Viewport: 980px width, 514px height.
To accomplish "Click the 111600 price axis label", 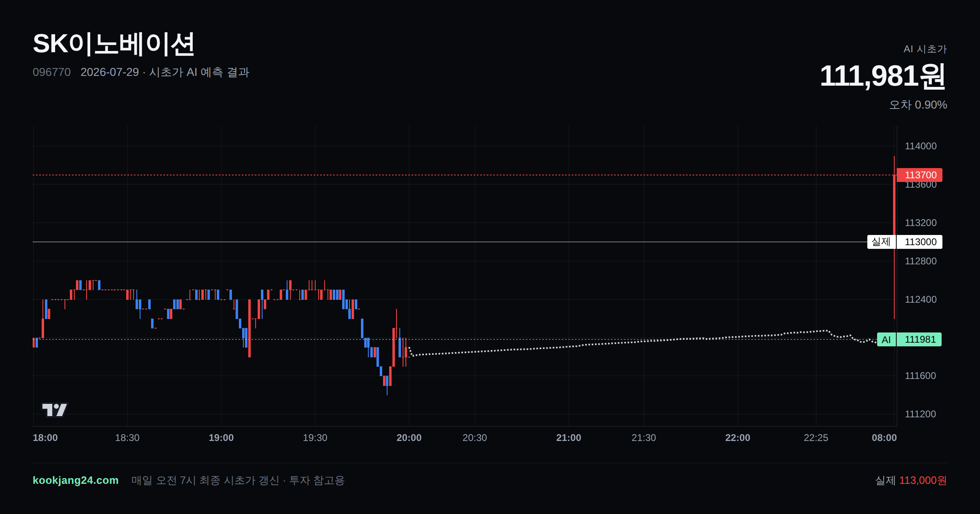I will click(x=920, y=376).
